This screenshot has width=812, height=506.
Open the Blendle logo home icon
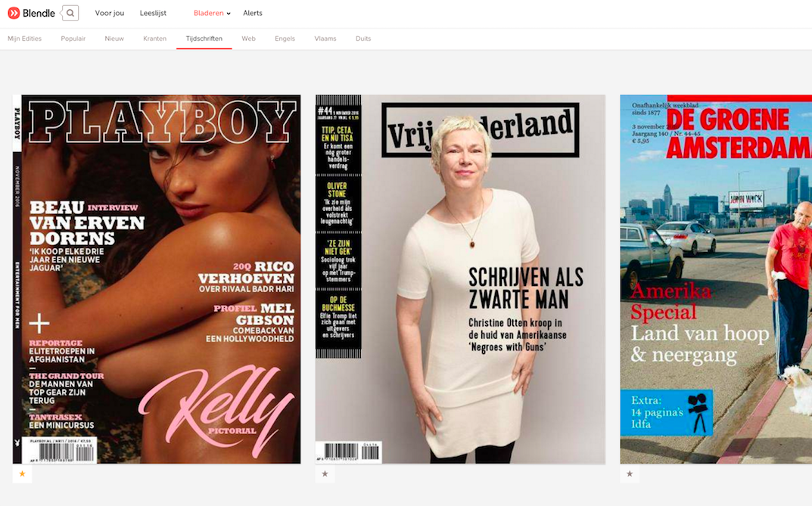click(14, 13)
